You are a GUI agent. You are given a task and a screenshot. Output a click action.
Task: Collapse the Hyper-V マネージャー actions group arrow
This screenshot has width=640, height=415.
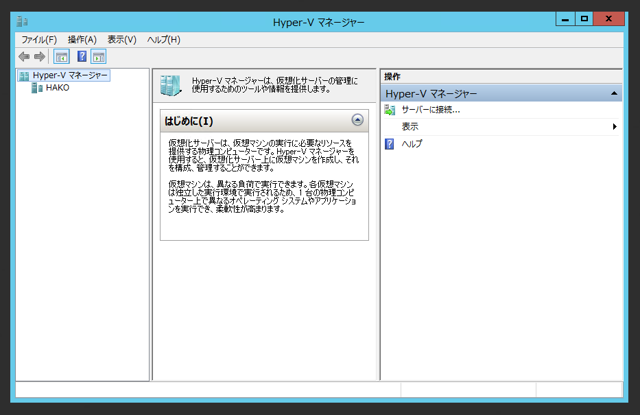614,93
